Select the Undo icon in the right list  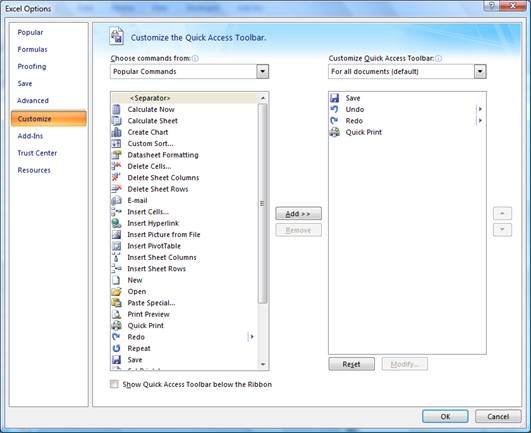(335, 109)
